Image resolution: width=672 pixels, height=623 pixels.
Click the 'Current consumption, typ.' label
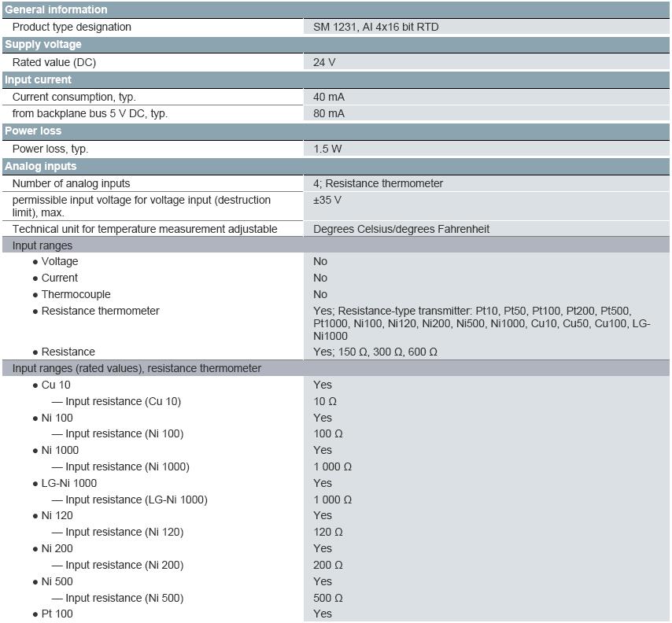pos(74,98)
